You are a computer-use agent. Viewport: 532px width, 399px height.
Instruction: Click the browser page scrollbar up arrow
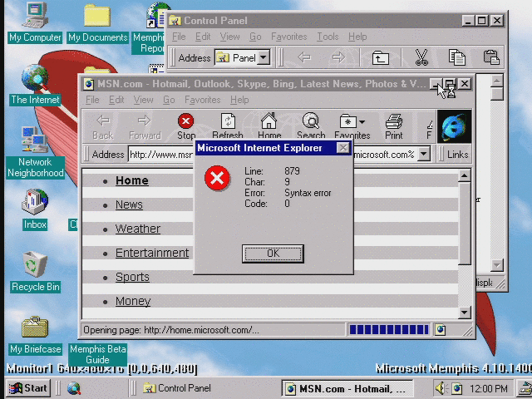[x=464, y=175]
